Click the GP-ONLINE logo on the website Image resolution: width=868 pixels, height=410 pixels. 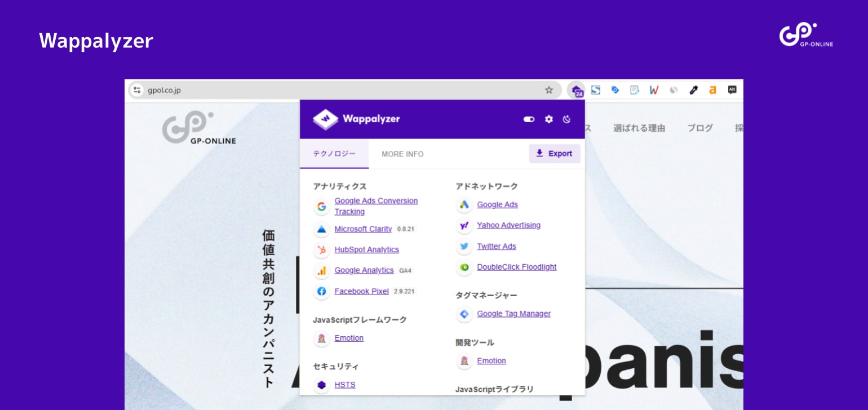199,128
